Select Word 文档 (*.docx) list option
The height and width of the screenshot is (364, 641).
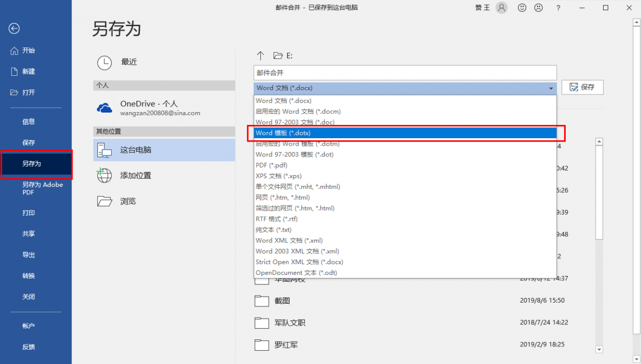(x=405, y=100)
